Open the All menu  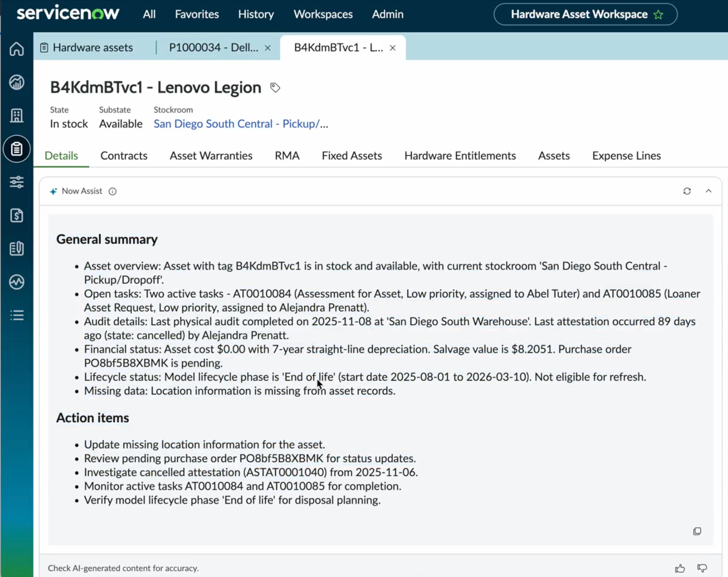[x=149, y=14]
